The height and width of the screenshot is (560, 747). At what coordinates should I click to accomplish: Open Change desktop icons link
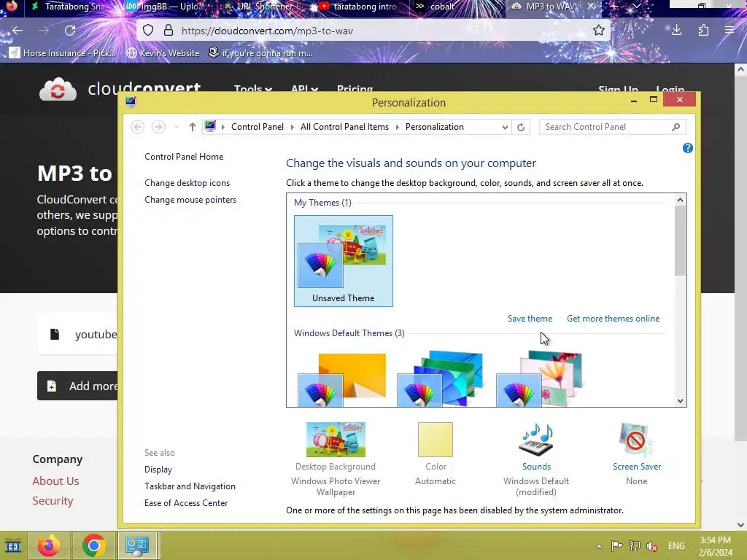(187, 183)
